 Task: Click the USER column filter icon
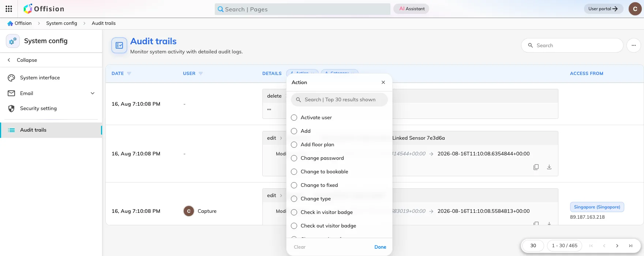[201, 74]
